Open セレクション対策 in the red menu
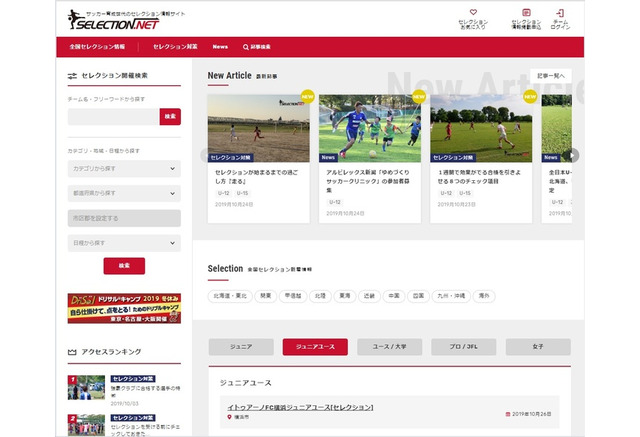This screenshot has width=640, height=437. (x=175, y=47)
